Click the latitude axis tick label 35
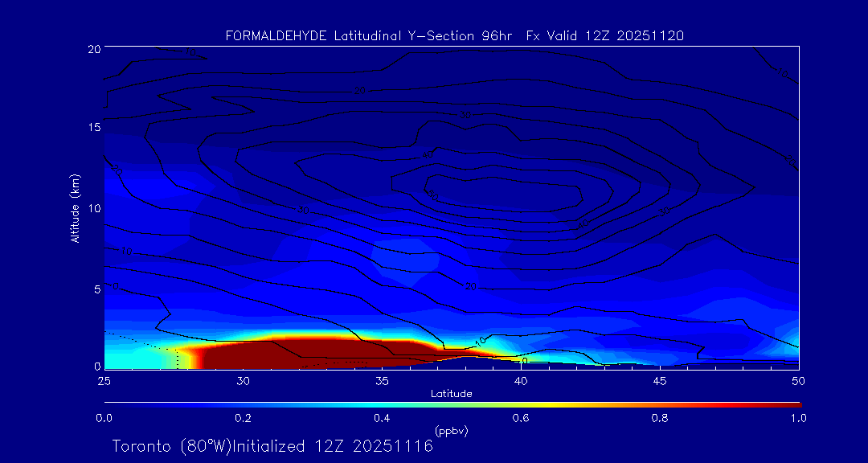 [x=382, y=380]
